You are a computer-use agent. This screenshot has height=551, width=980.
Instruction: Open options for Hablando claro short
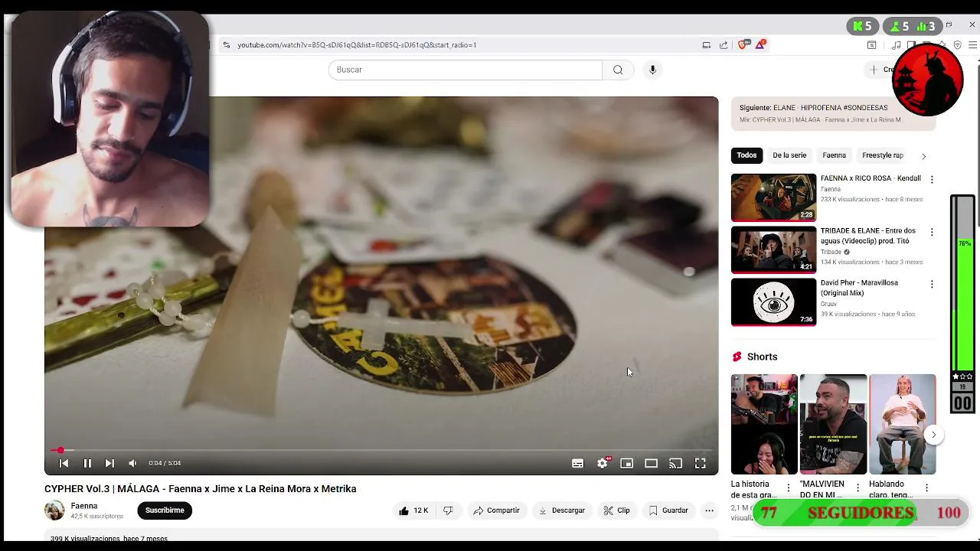(926, 487)
